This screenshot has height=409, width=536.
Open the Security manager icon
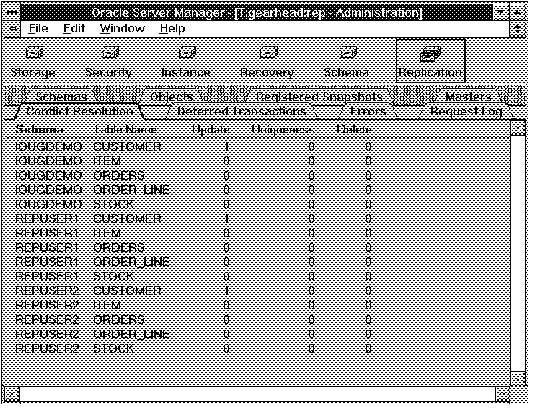coord(109,62)
